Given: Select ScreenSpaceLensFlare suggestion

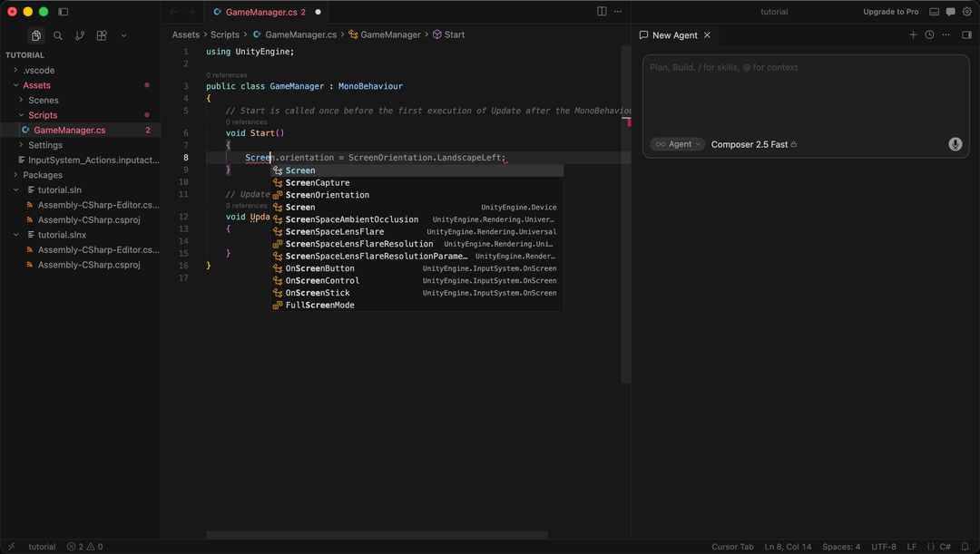Looking at the screenshot, I should coord(416,232).
